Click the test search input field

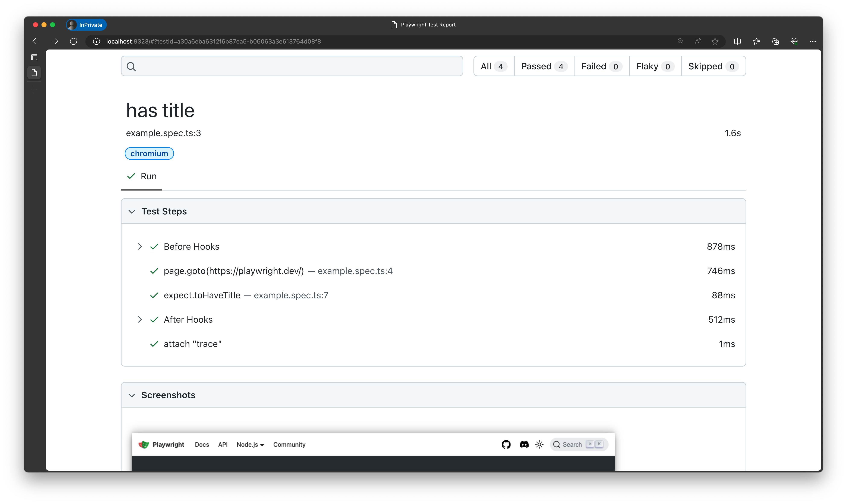[x=292, y=66]
